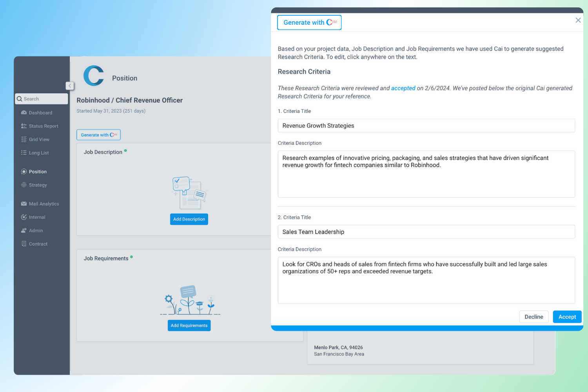Collapse the sidebar using the chevron
Image resolution: width=588 pixels, height=392 pixels.
pos(70,86)
